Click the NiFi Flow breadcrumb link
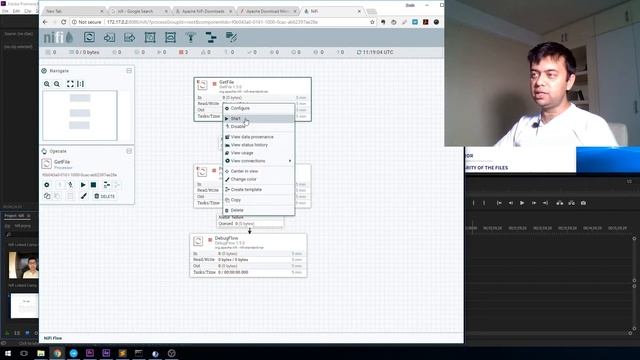 tap(53, 338)
